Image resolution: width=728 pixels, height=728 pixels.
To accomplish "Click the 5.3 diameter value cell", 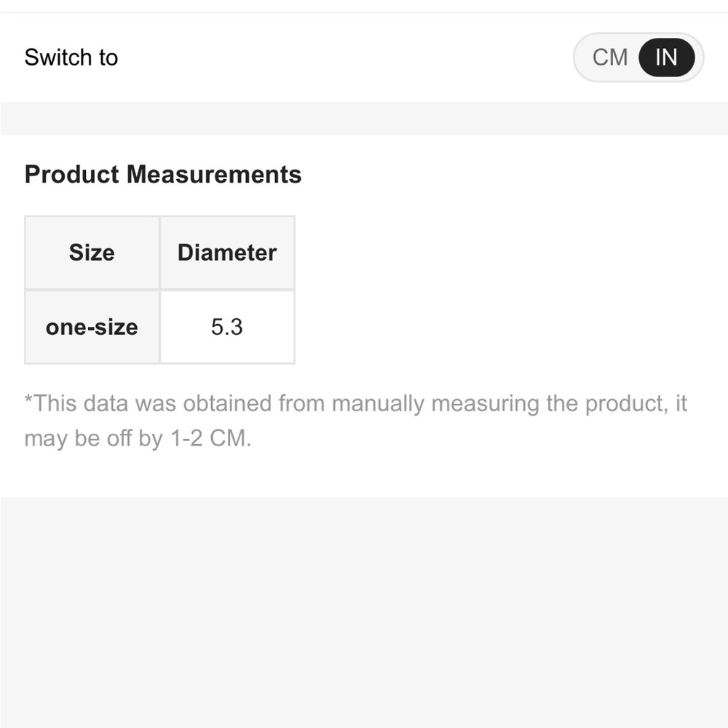I will (227, 327).
